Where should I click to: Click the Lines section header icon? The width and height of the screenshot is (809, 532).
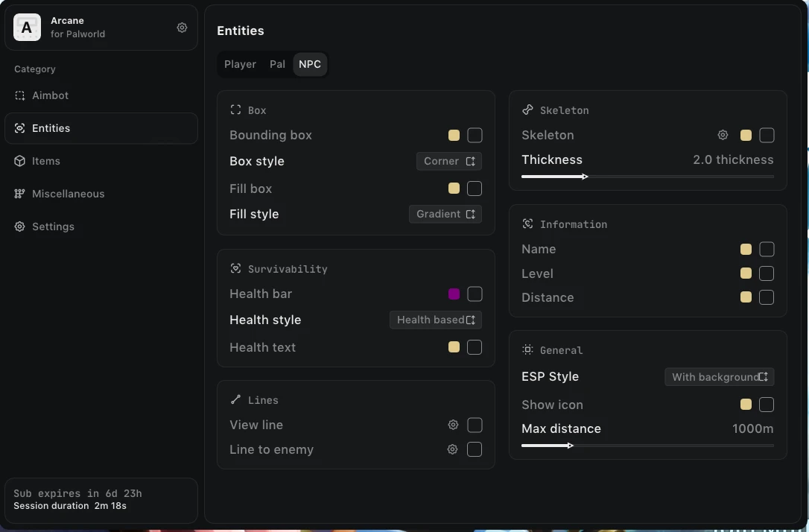(x=236, y=399)
